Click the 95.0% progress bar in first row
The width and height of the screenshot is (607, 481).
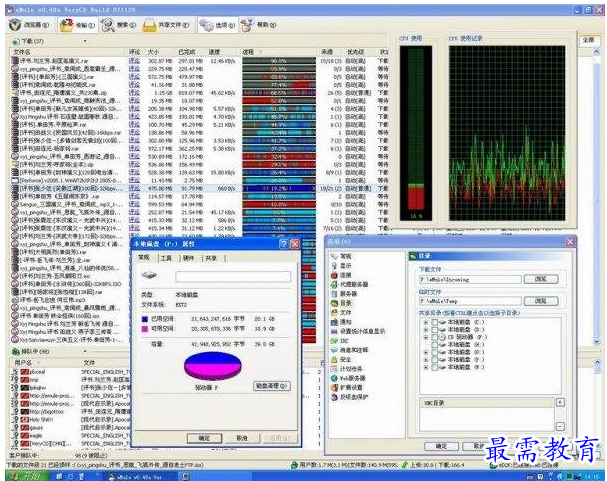click(x=279, y=61)
